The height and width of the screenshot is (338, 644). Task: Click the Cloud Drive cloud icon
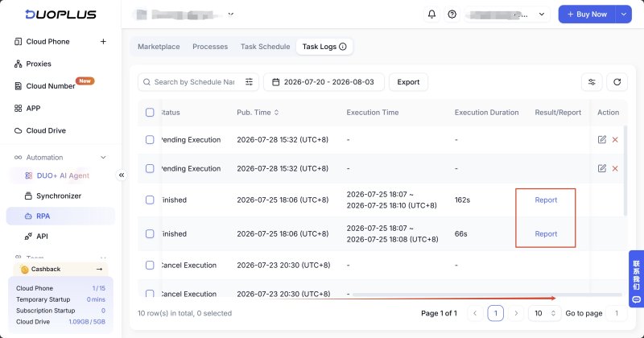point(18,130)
